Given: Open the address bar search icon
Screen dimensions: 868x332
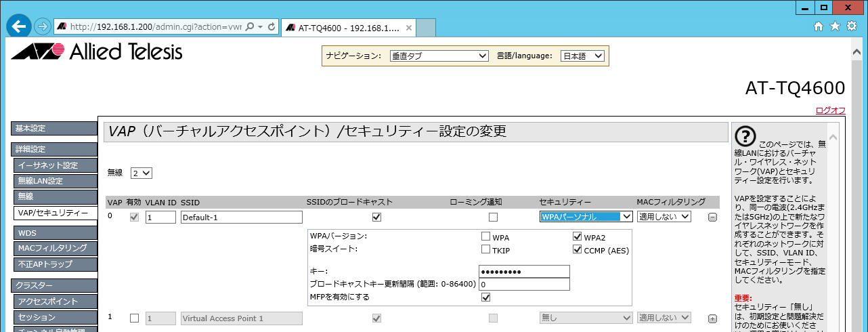Looking at the screenshot, I should [249, 26].
